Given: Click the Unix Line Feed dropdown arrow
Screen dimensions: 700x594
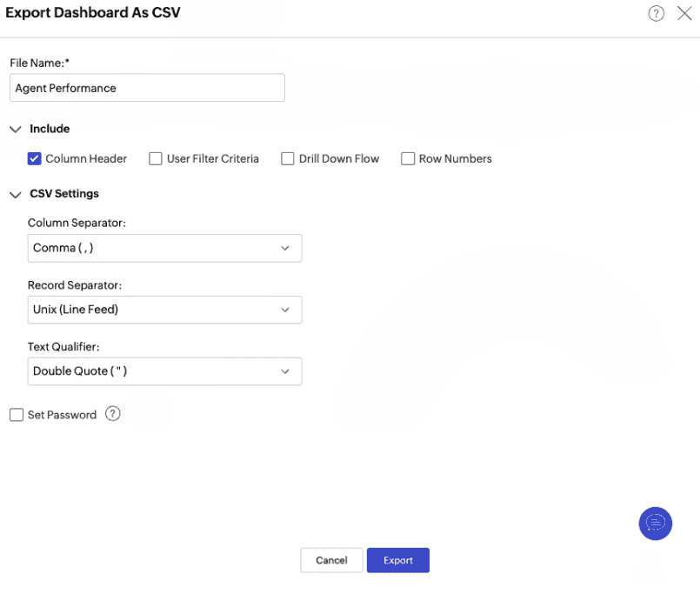Looking at the screenshot, I should point(285,310).
